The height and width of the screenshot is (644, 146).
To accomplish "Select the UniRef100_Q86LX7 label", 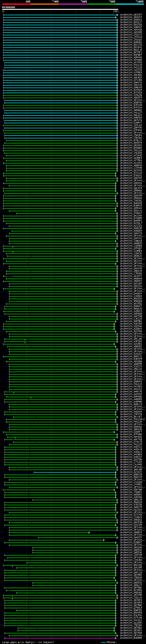I will [131, 585].
